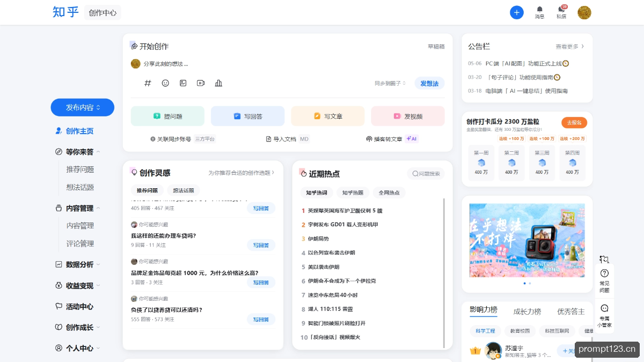Click 写回答 for 我这样的还能办理车贷吗

point(261,245)
